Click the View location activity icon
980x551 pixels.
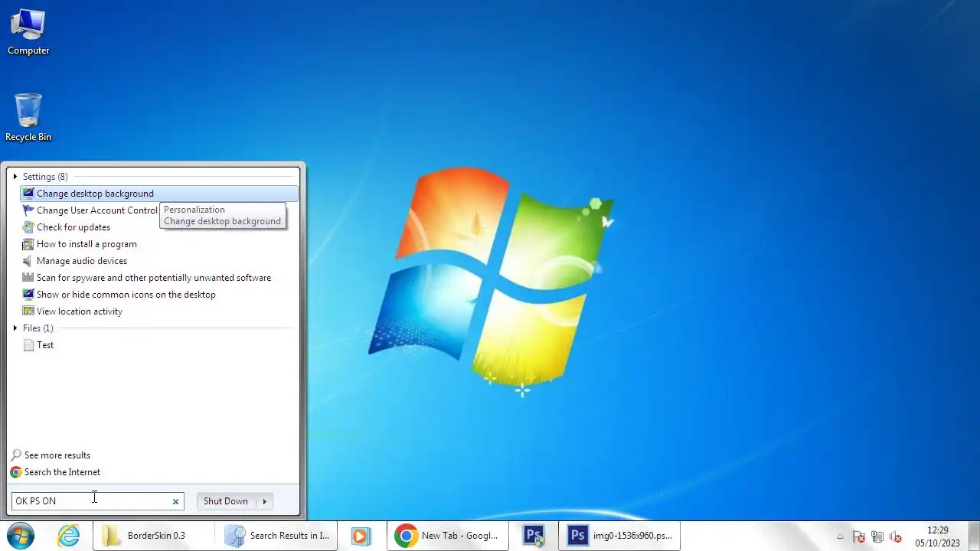28,311
